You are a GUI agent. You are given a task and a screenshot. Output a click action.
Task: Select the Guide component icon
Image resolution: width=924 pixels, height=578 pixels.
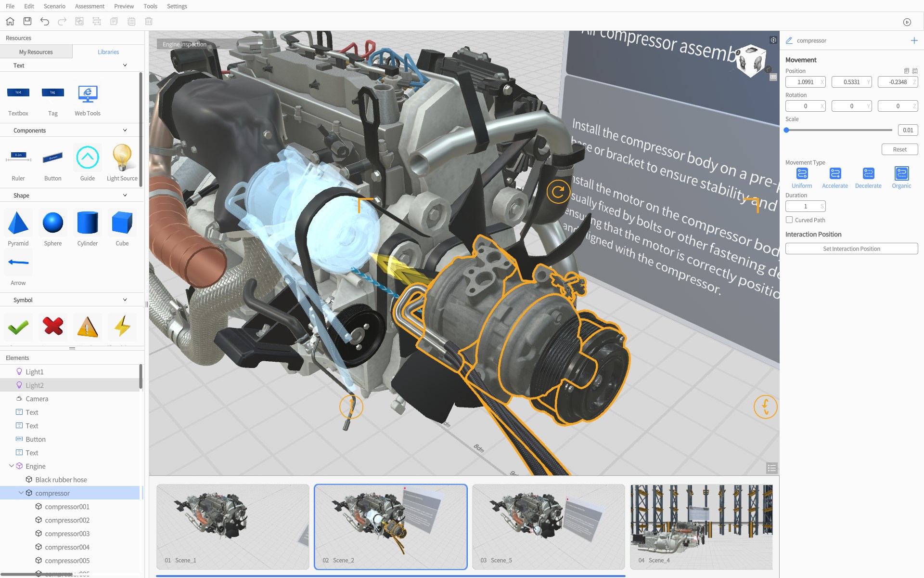pyautogui.click(x=88, y=158)
